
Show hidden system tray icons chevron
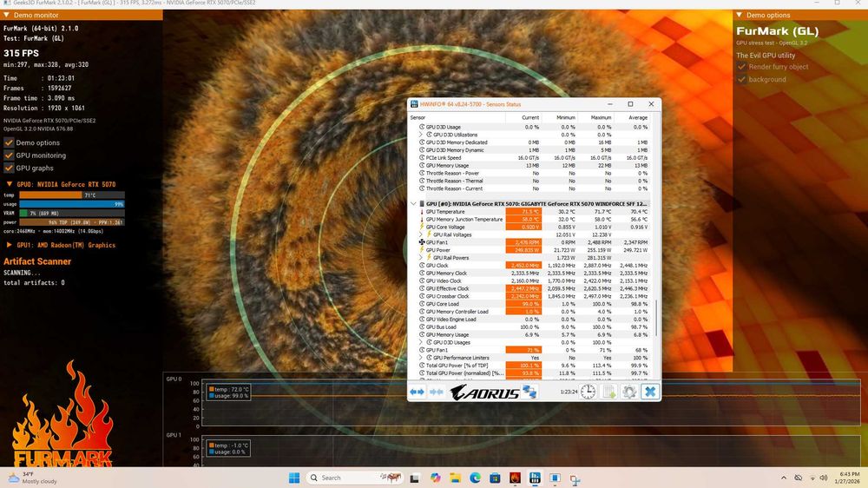click(783, 478)
